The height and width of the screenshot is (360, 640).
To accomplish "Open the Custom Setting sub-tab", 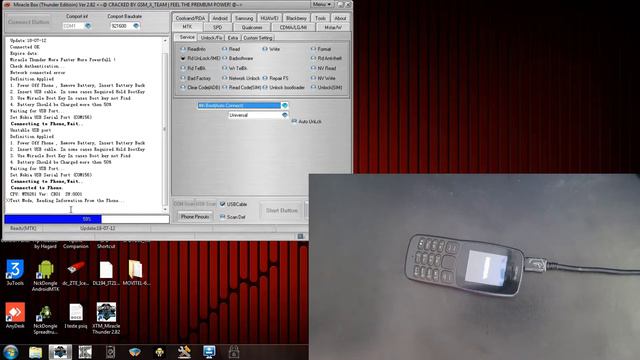I will [x=258, y=38].
